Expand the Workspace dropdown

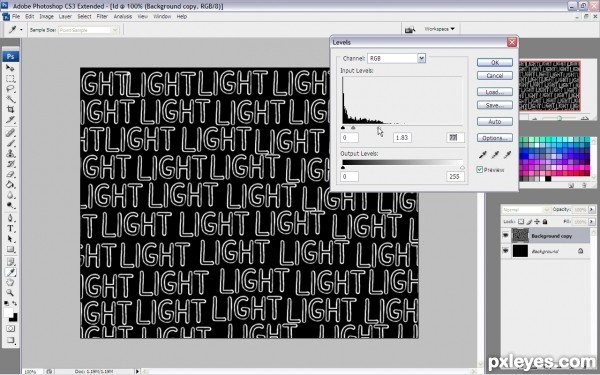(x=440, y=29)
